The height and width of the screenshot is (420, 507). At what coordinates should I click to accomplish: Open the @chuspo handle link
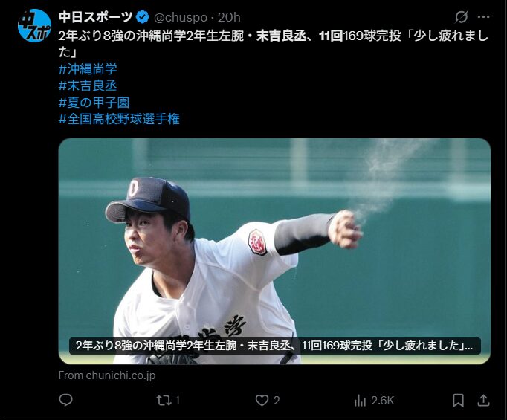(181, 17)
